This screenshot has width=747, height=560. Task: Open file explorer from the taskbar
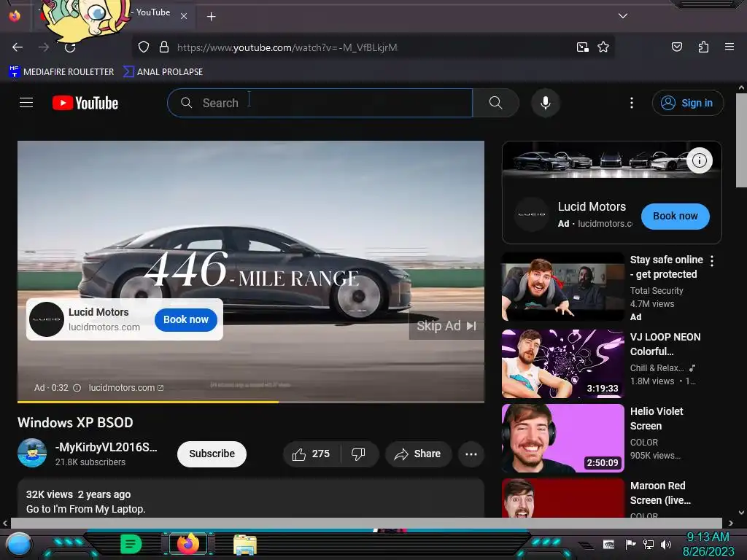245,545
